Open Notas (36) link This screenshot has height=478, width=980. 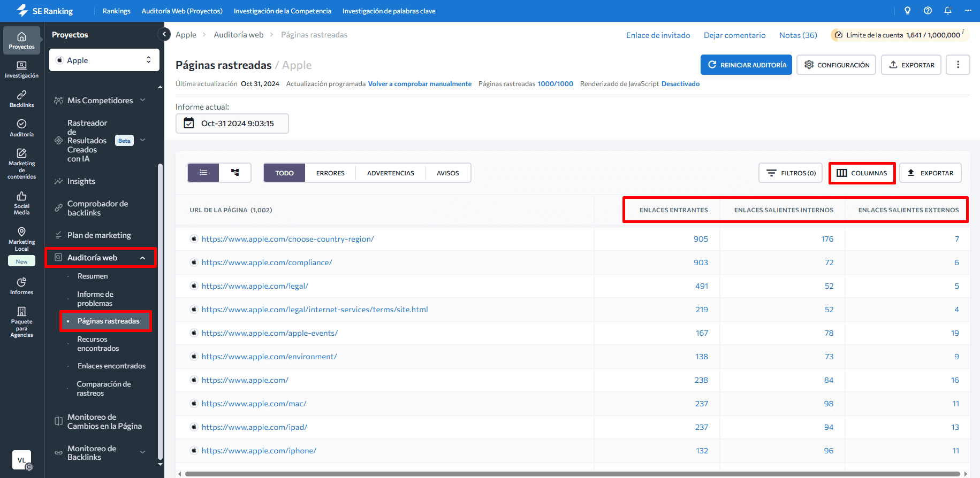point(798,35)
